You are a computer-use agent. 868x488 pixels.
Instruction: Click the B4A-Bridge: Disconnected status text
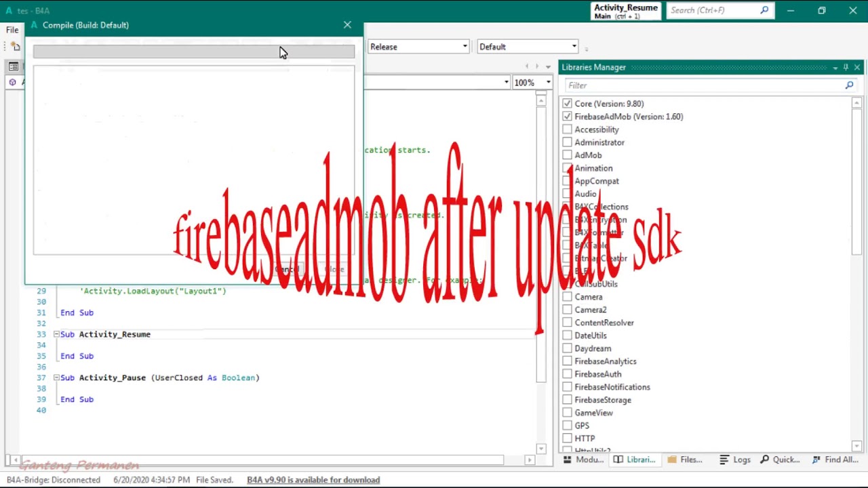coord(54,480)
